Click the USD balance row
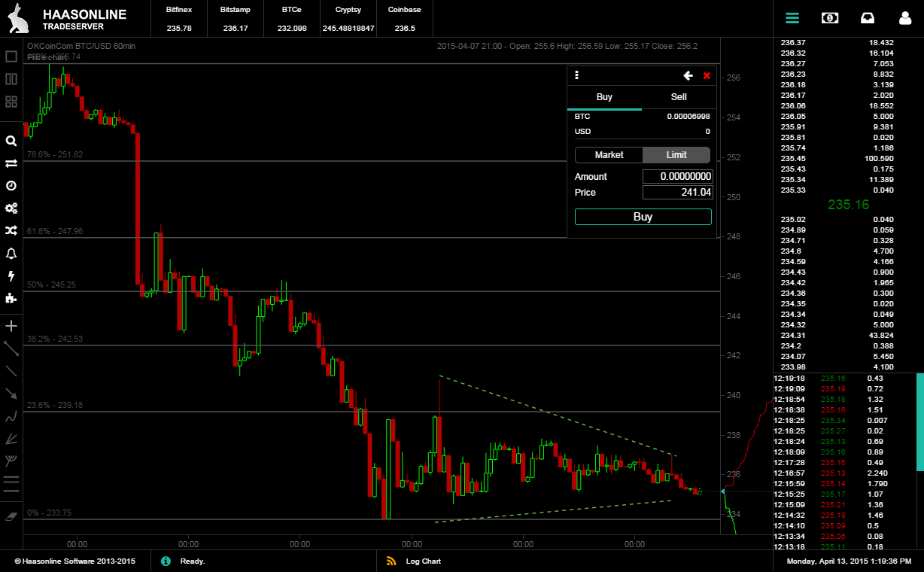924x572 pixels. click(x=642, y=132)
